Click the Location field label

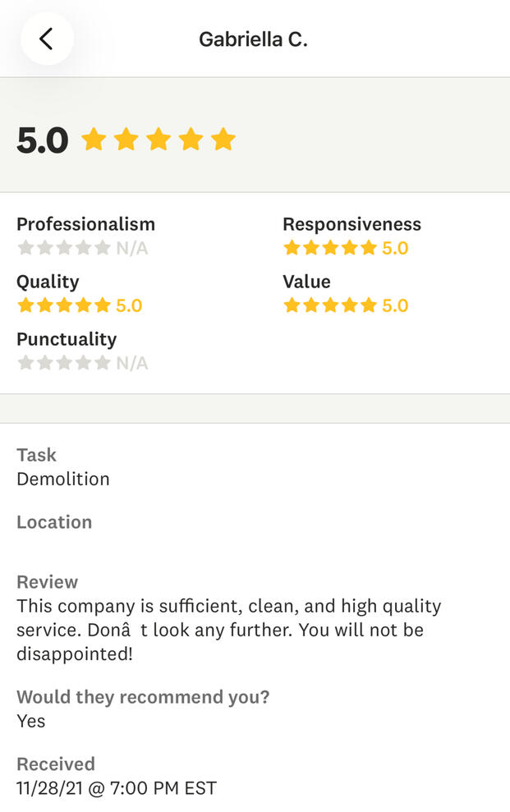[x=54, y=522]
